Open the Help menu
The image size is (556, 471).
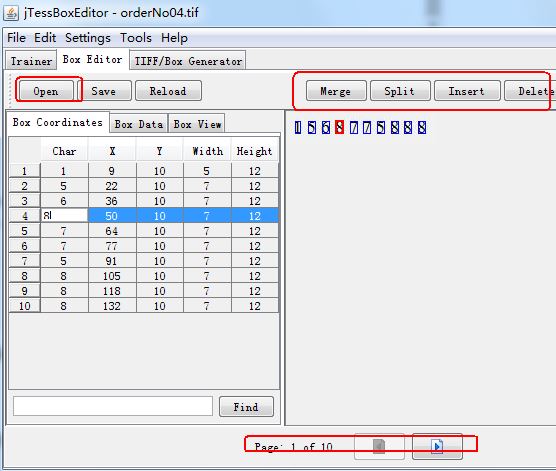174,38
